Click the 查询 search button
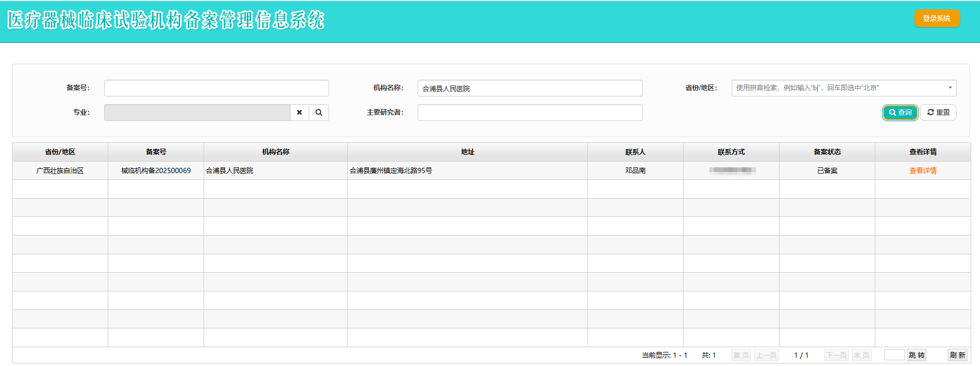 (x=900, y=113)
